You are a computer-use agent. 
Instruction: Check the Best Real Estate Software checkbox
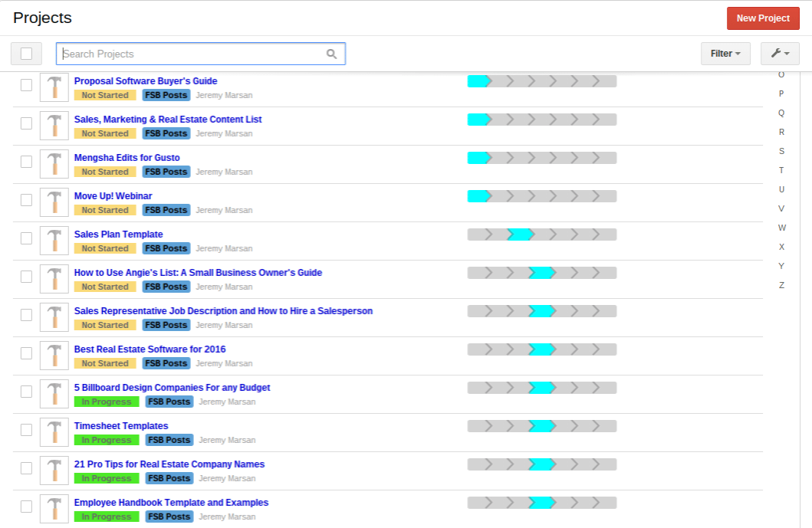click(26, 353)
